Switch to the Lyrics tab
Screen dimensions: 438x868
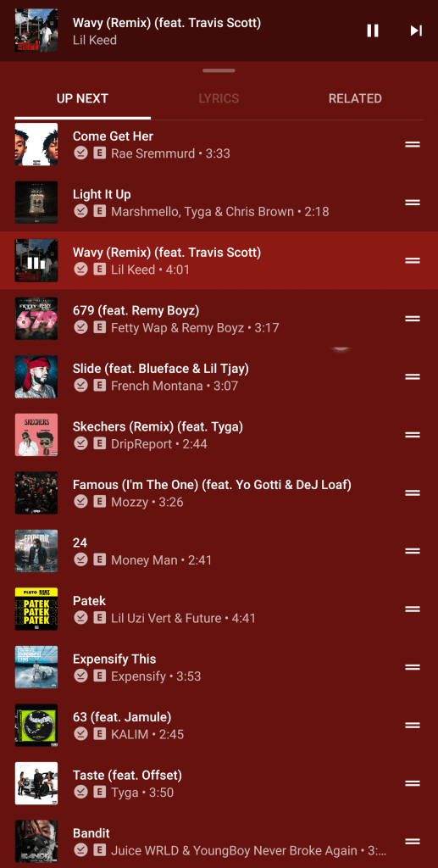(x=219, y=98)
